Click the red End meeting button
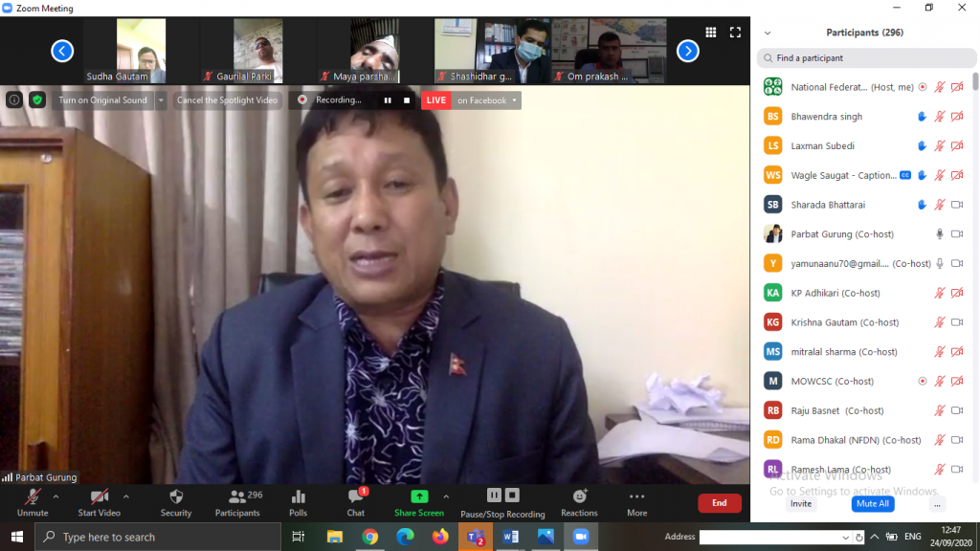Viewport: 980px width, 551px height. point(719,503)
